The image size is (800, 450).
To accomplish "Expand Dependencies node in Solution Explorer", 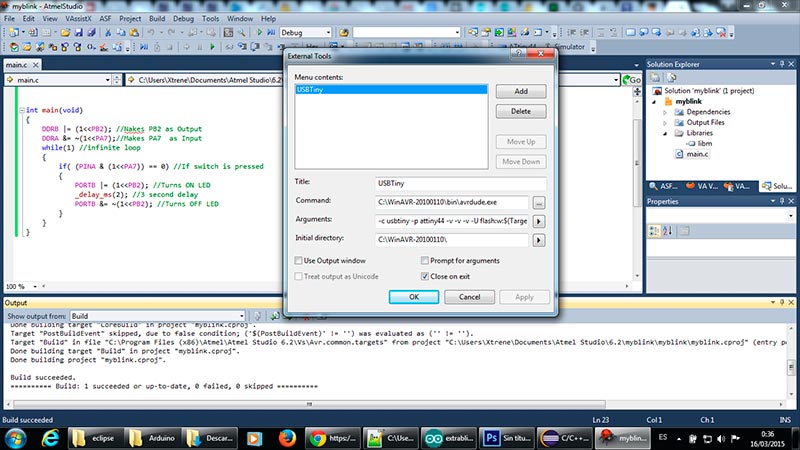I will [x=665, y=112].
